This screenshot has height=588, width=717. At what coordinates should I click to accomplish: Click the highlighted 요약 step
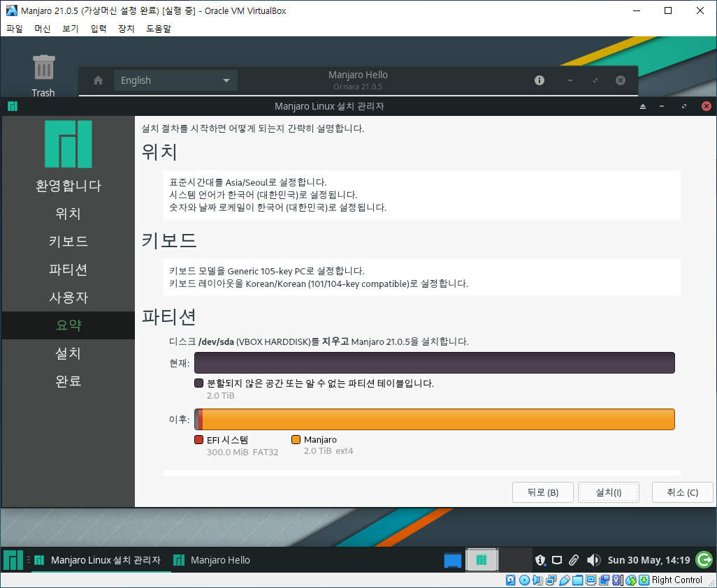coord(68,325)
